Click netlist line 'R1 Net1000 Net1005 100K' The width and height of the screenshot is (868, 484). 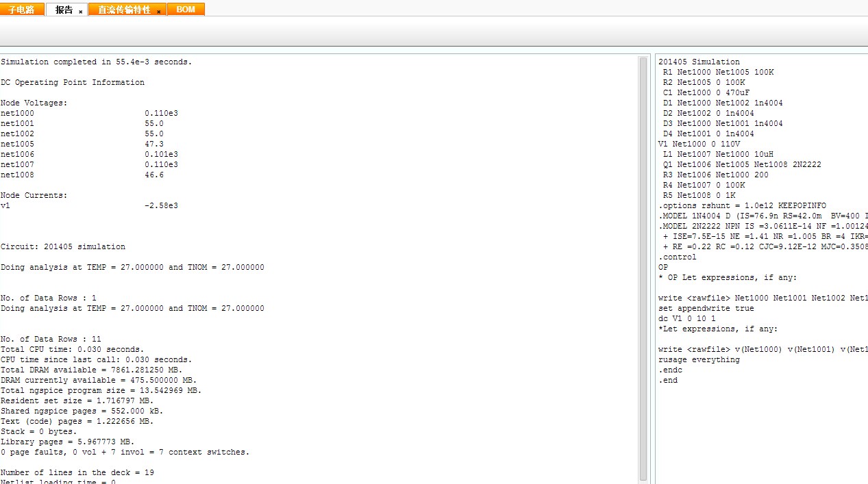719,72
